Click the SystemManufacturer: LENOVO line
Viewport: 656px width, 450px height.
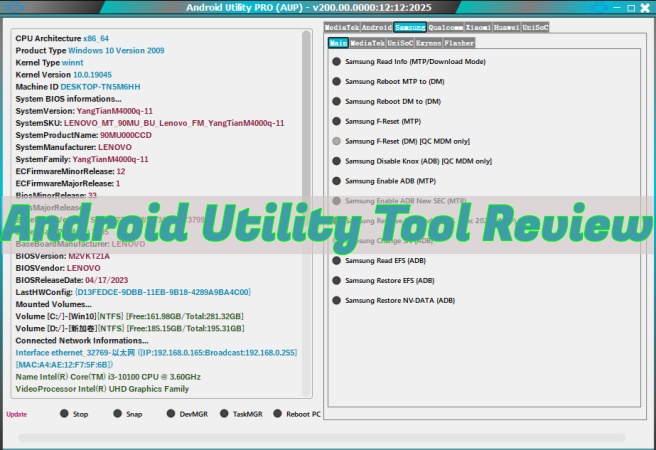click(x=74, y=147)
